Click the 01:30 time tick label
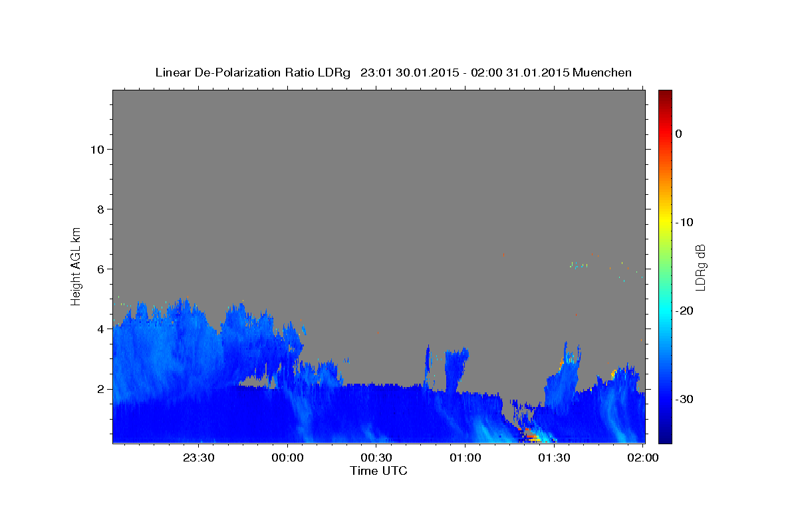 point(554,458)
